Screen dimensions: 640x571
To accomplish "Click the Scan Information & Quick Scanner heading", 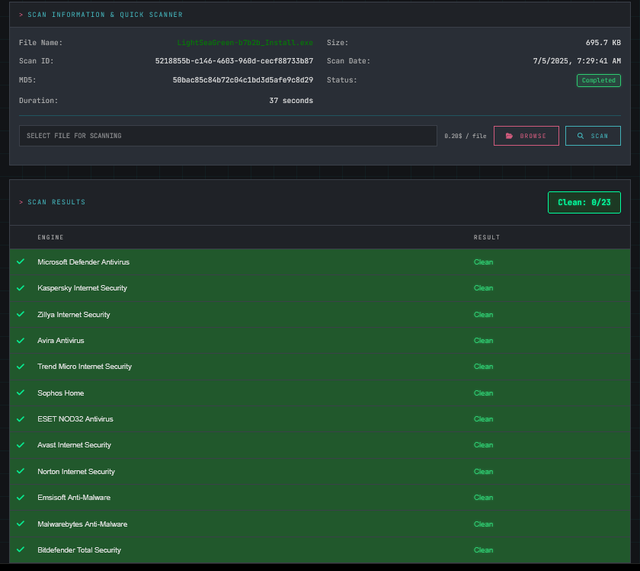I will (105, 15).
